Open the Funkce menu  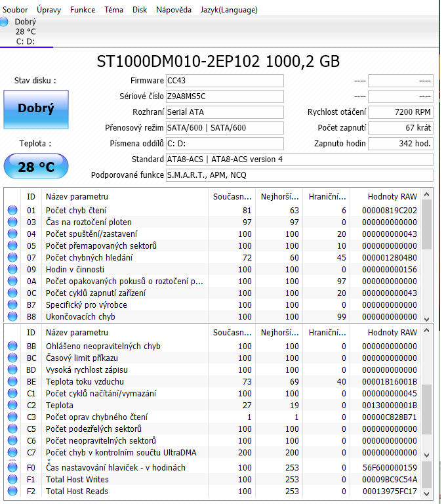(83, 10)
